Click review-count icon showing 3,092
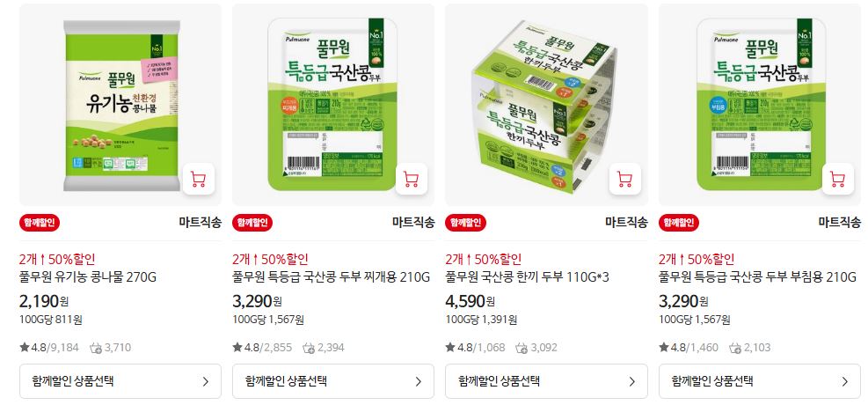 (x=522, y=348)
